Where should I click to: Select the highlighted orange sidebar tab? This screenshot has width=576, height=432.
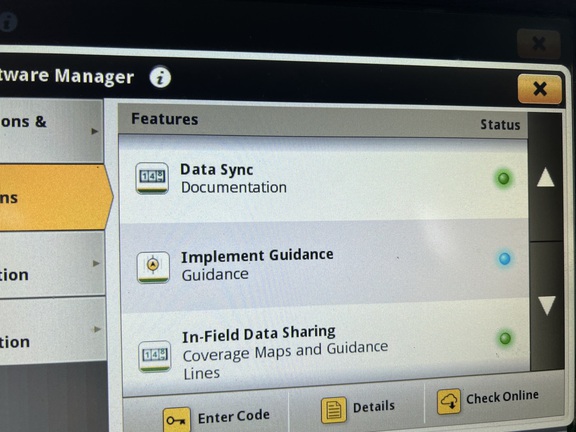(x=55, y=198)
